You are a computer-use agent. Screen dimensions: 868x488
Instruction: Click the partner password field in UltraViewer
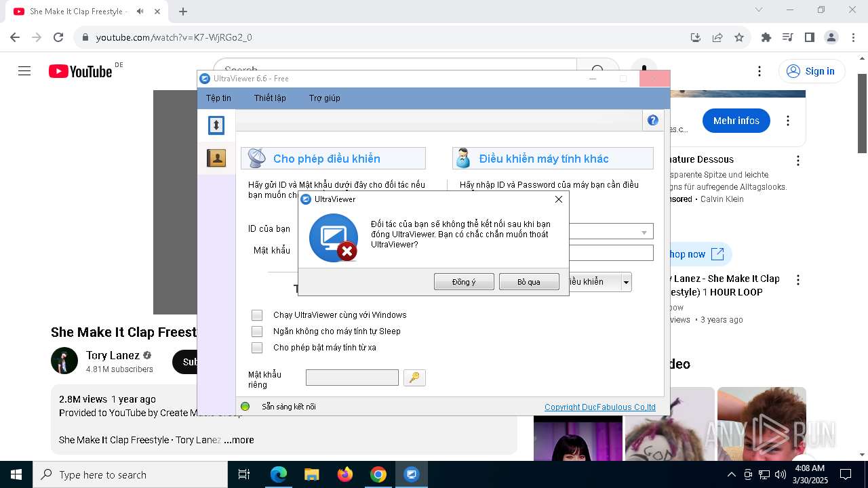(x=612, y=253)
